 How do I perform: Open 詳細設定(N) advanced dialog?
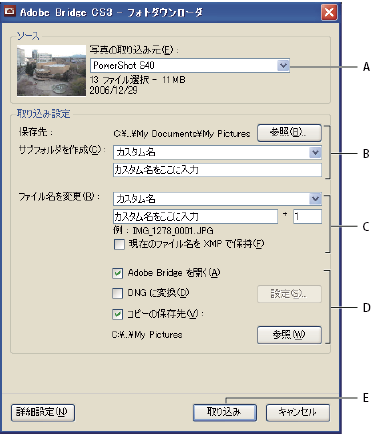[x=43, y=413]
